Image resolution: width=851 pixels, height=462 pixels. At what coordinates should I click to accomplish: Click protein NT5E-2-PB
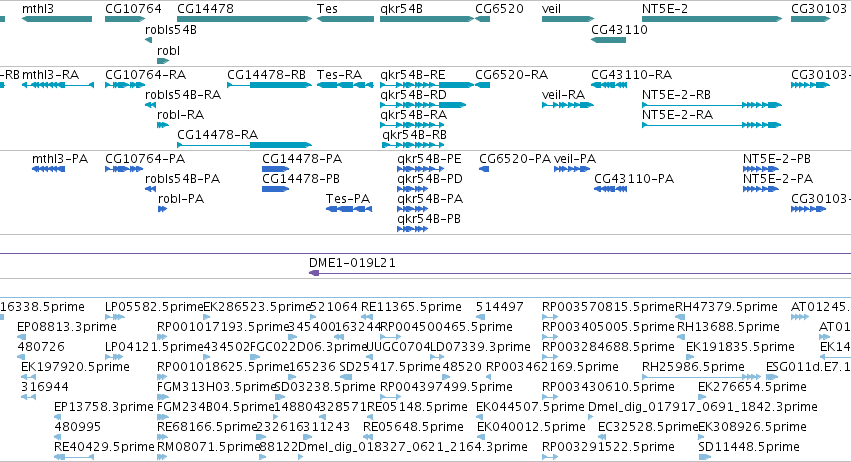[761, 169]
